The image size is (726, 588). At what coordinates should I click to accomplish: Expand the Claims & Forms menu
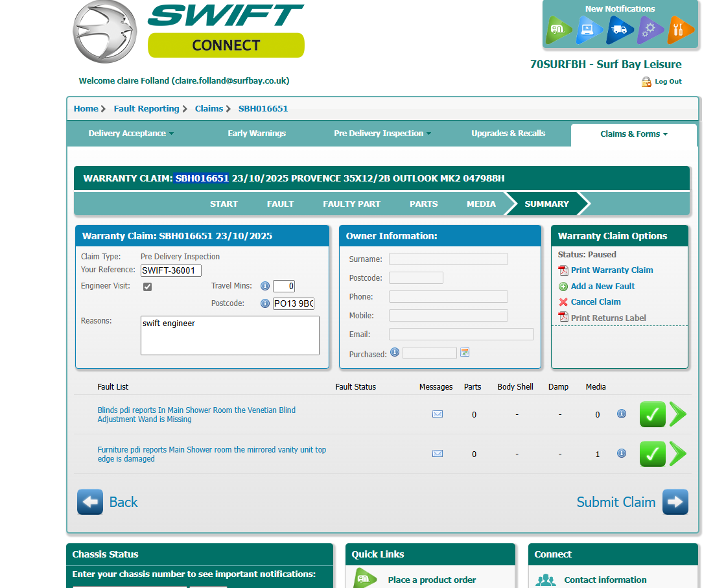634,134
